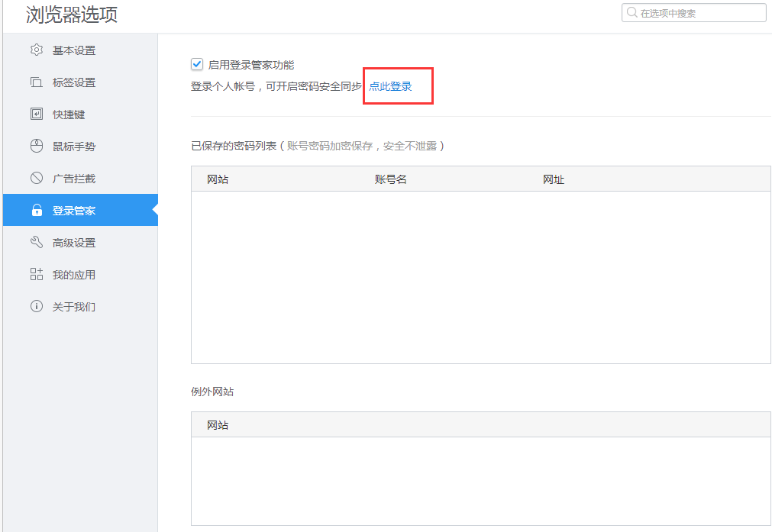Disable the 启用登录管家功能 checkbox
772x532 pixels.
pyautogui.click(x=197, y=64)
